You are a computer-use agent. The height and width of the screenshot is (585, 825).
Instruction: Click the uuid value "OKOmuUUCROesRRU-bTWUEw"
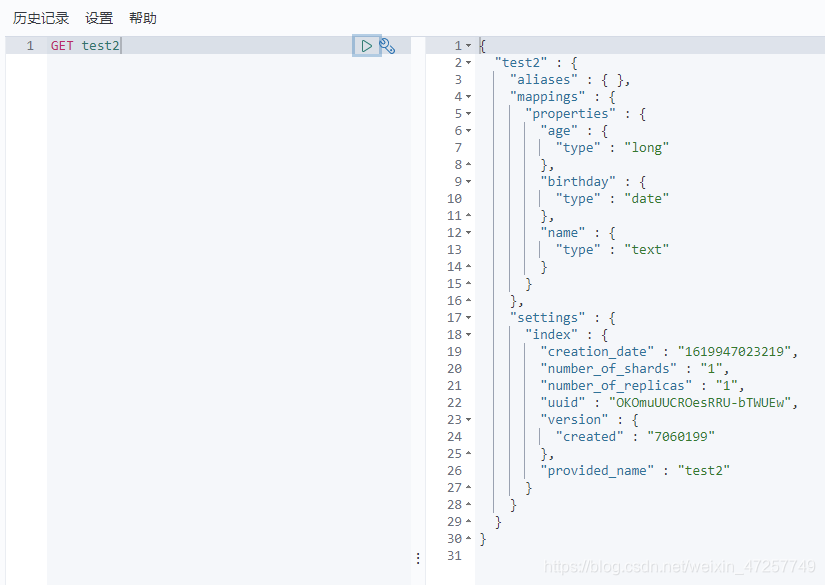coord(700,403)
